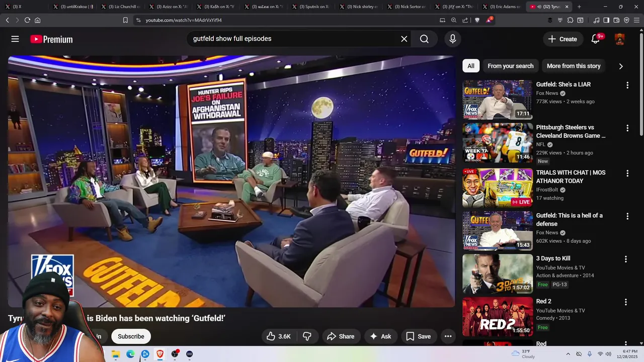Share page icon in address bar
The width and height of the screenshot is (644, 362).
[x=465, y=20]
